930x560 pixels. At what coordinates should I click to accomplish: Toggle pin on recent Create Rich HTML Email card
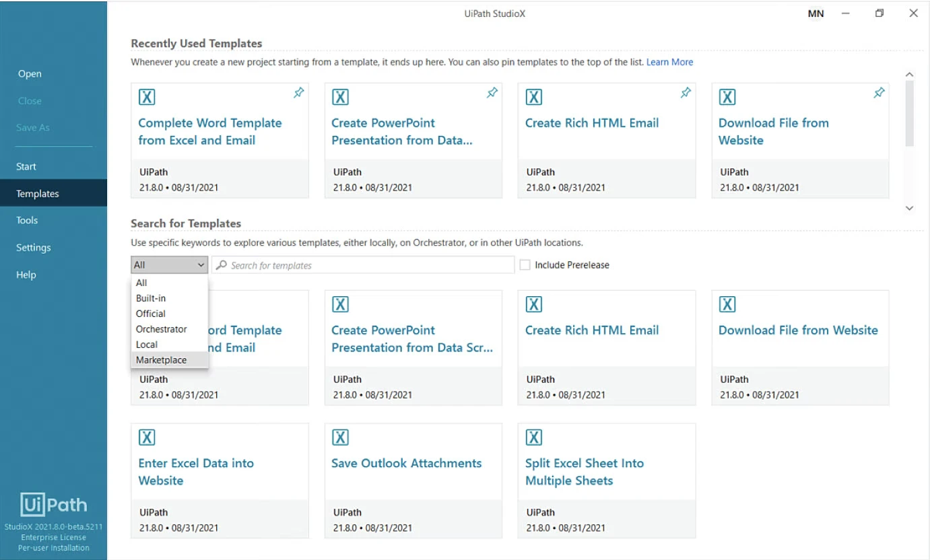[686, 94]
